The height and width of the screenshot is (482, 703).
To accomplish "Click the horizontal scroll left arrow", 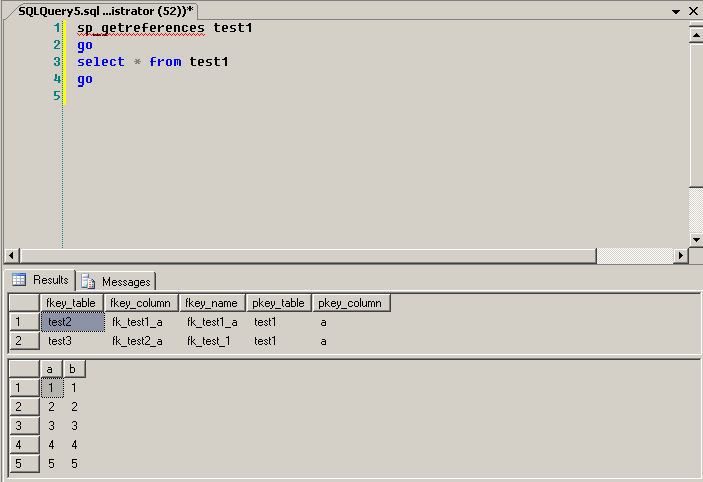I will (x=11, y=256).
